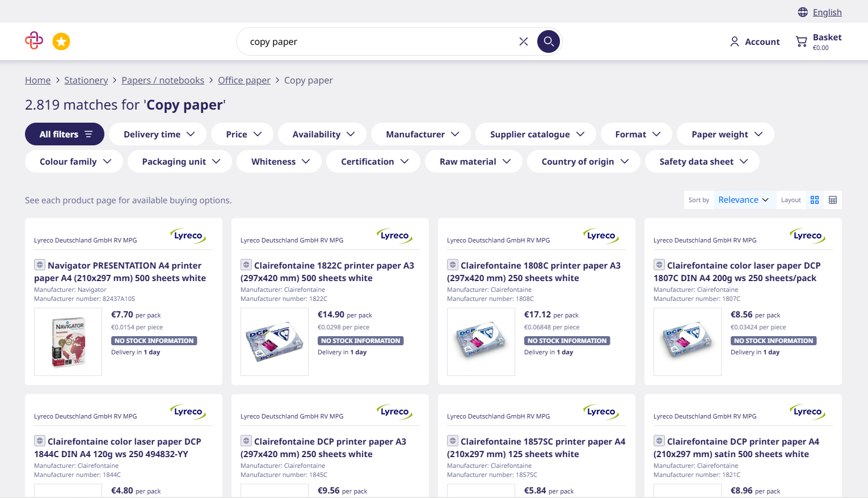This screenshot has height=498, width=868.
Task: Click catalogue icon beside Clairefontaine 1822C title
Action: click(246, 265)
